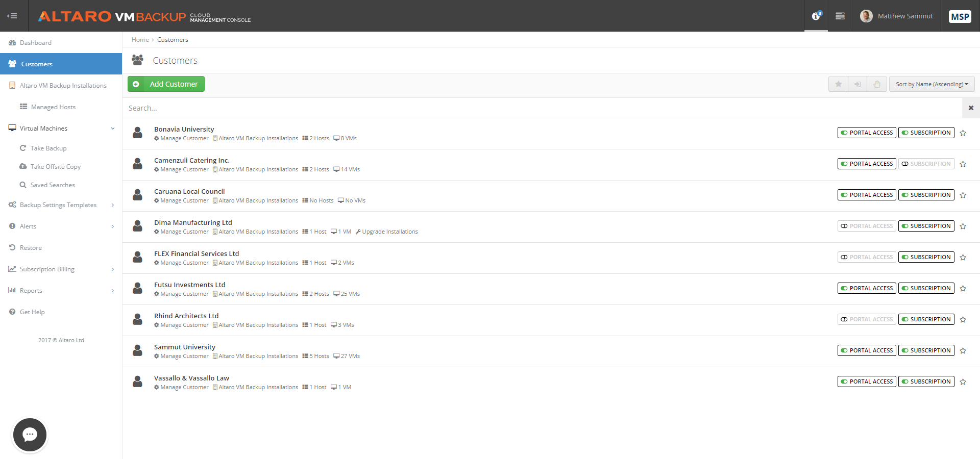Click the favourites star filter in the toolbar

point(838,84)
